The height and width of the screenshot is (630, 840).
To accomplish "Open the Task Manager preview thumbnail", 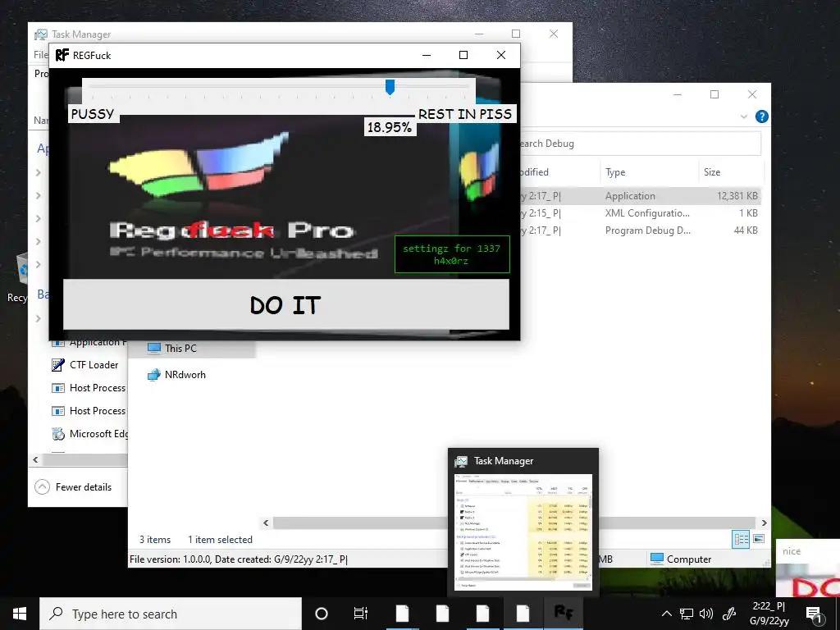I will point(523,532).
